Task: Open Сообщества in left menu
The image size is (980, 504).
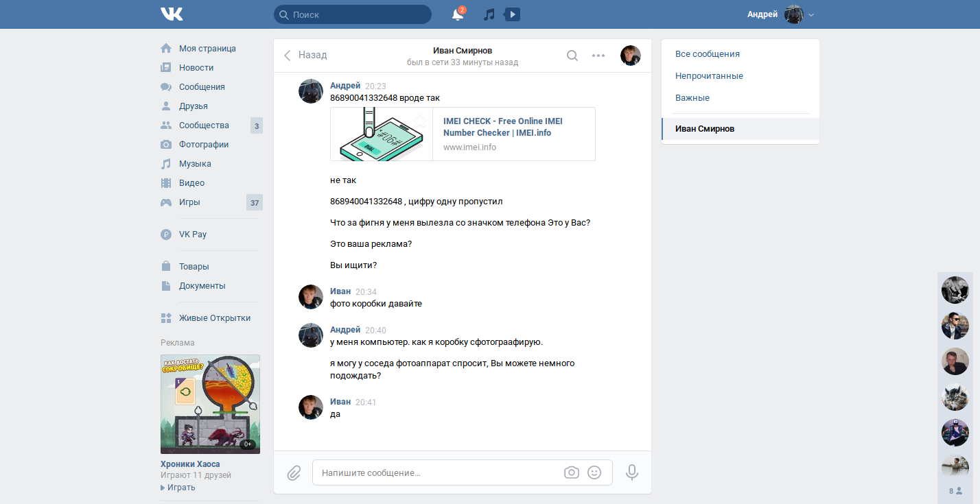Action: coord(204,125)
